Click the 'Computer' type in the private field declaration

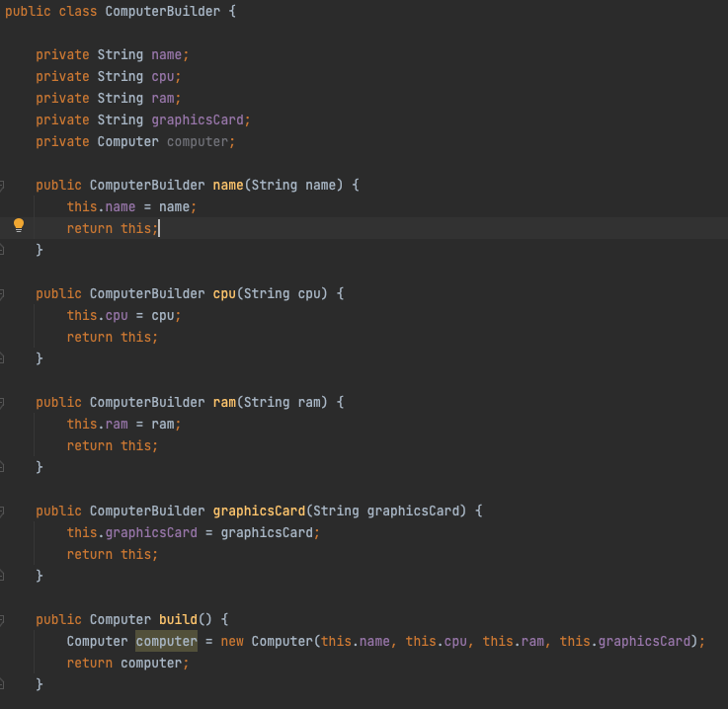pos(127,141)
